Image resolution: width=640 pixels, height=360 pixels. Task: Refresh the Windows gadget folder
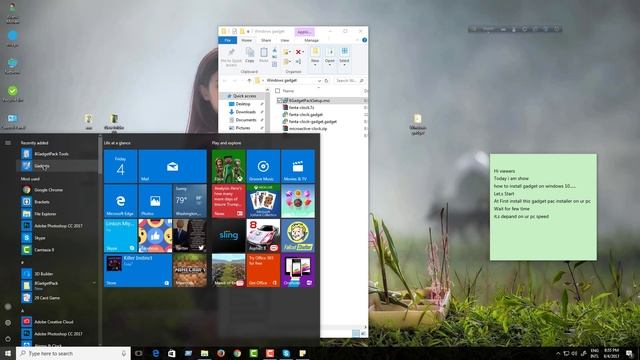tap(326, 80)
